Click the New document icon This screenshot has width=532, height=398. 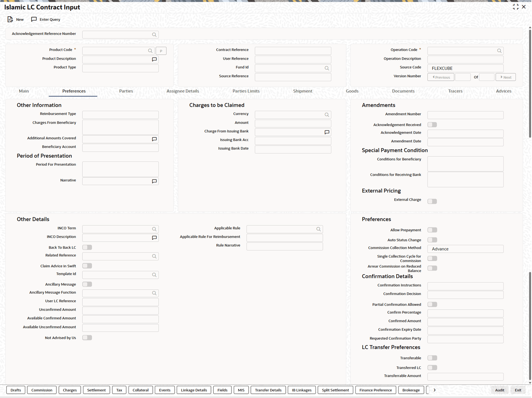click(10, 19)
